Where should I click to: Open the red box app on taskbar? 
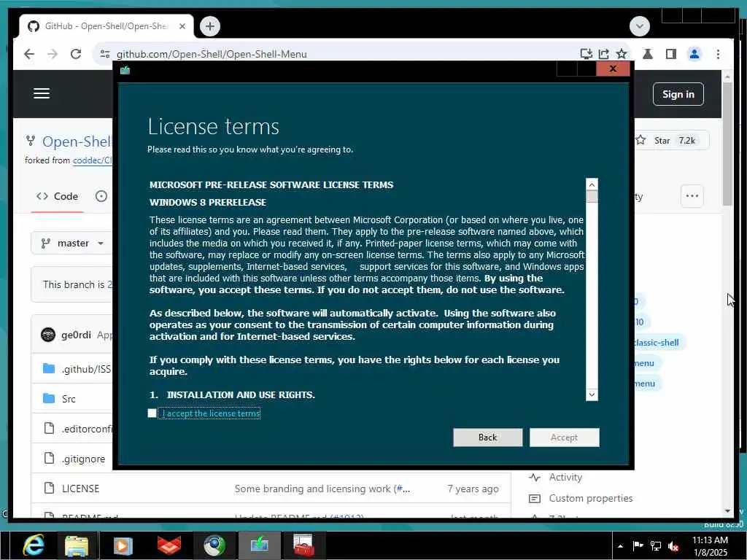169,545
